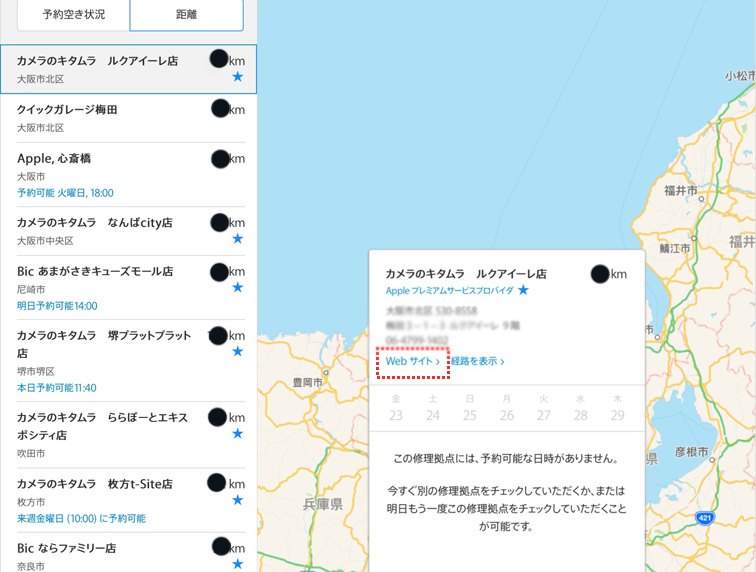Click 豊岡市 label on the map
This screenshot has height=572, width=756.
(x=308, y=382)
